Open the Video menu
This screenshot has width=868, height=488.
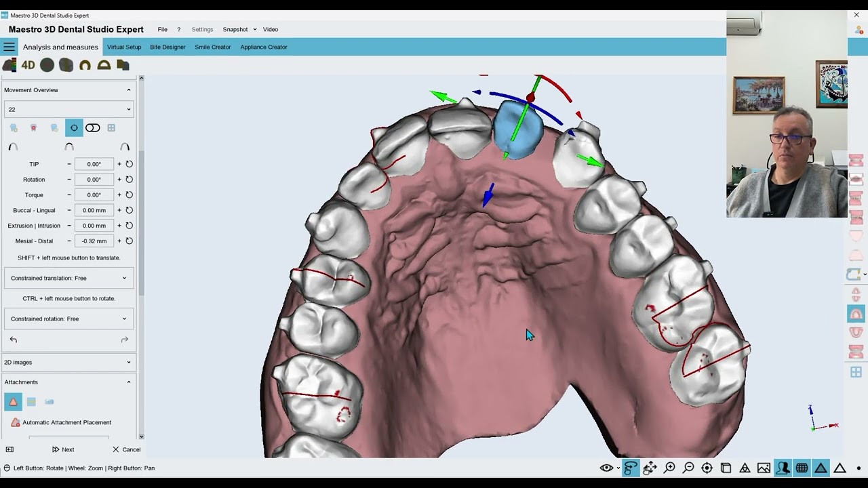tap(271, 29)
